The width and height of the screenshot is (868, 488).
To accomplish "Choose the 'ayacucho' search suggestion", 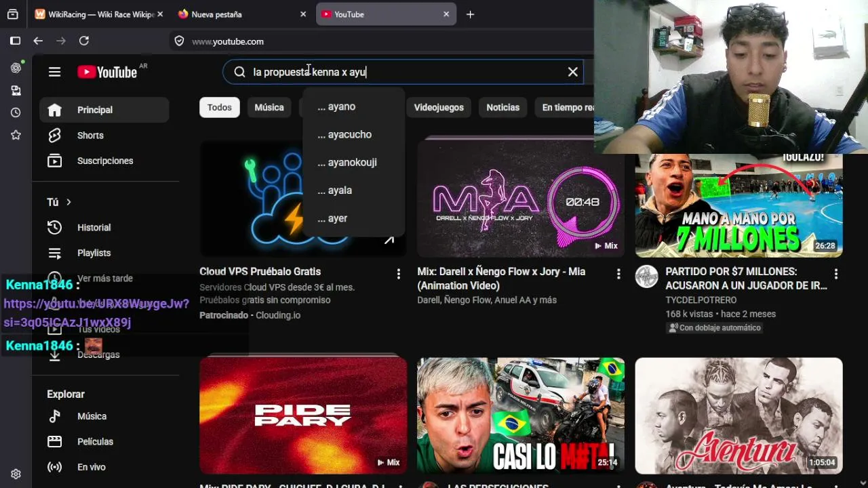I will (353, 134).
